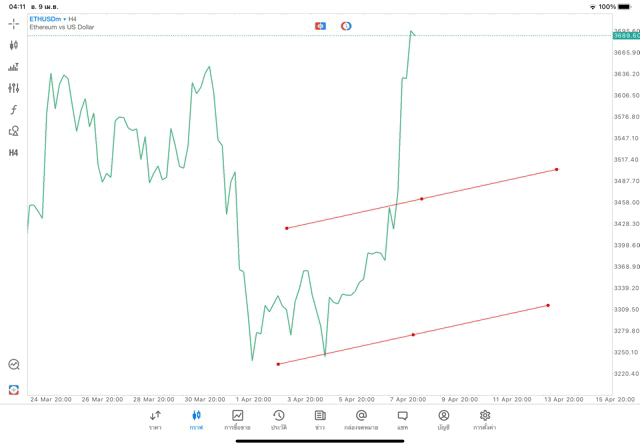Select the crosshair cursor tool
This screenshot has width=640, height=447.
tap(14, 23)
